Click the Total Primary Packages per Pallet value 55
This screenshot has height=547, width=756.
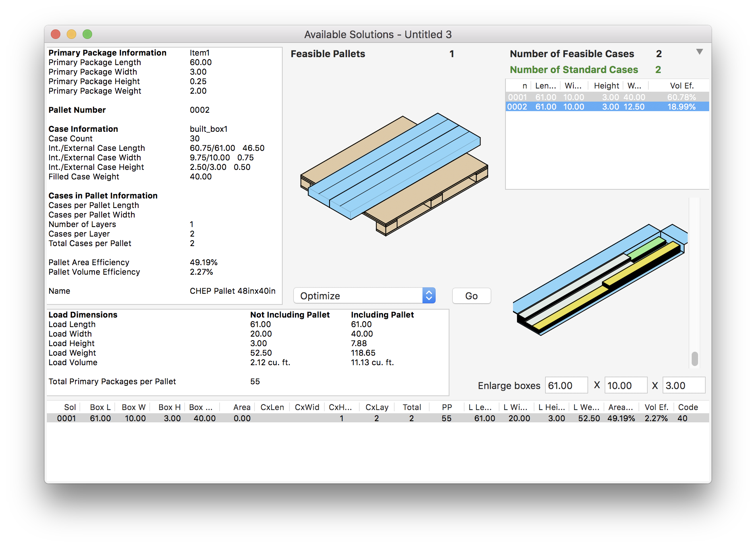255,381
